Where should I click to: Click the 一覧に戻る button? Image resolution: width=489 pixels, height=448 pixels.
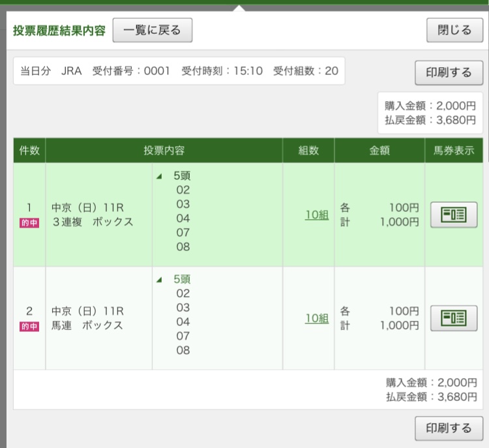(152, 30)
